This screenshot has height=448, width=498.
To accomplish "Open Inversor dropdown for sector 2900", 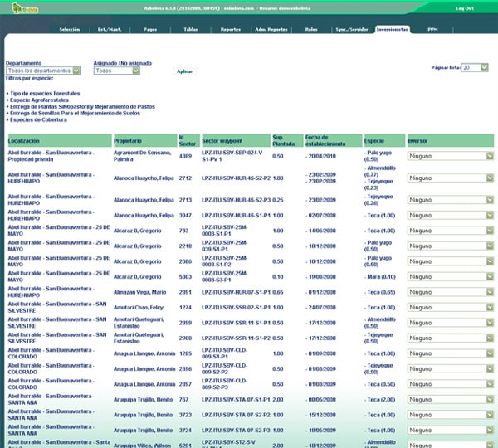I will [x=451, y=338].
